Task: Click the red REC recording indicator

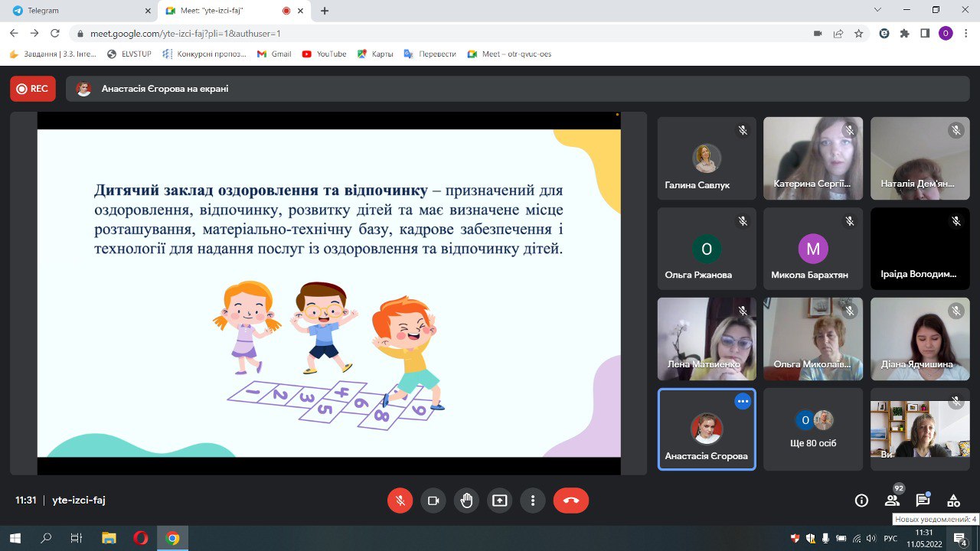Action: pyautogui.click(x=32, y=89)
